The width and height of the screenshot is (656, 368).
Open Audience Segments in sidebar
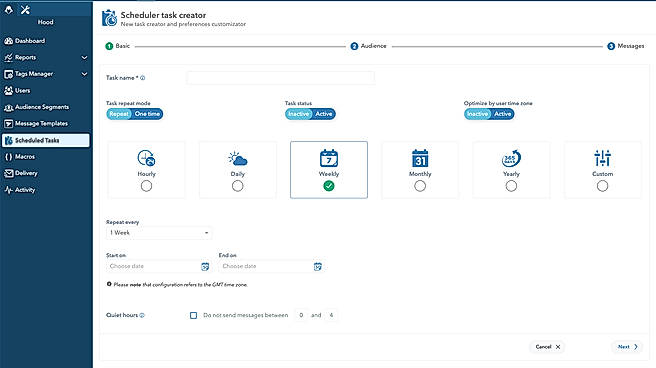pos(42,107)
